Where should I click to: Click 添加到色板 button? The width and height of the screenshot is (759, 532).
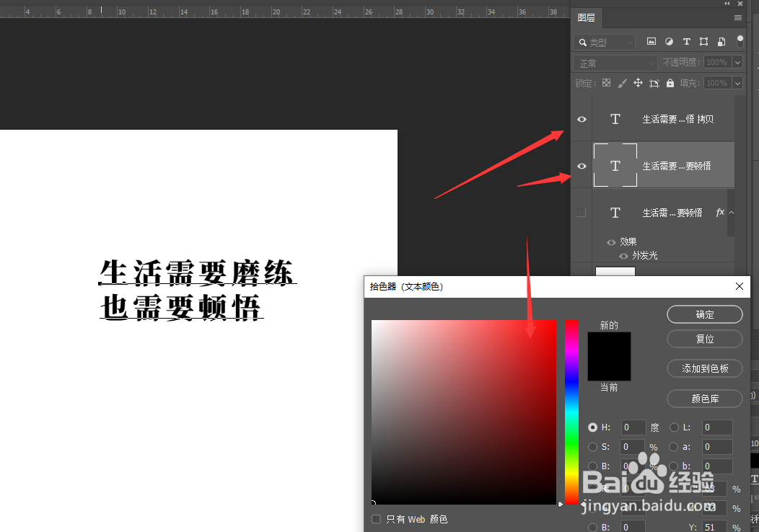tap(705, 368)
